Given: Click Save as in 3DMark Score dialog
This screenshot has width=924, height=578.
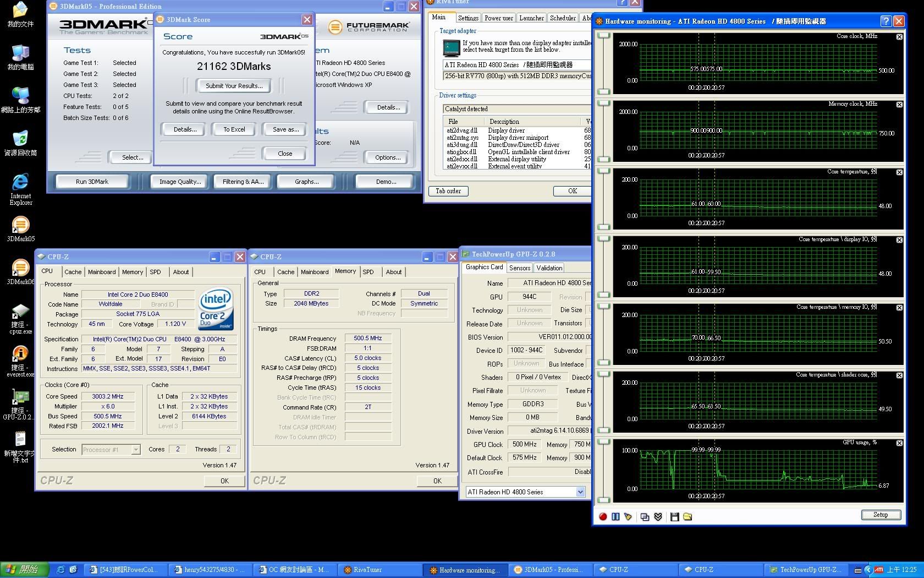Looking at the screenshot, I should coord(286,129).
